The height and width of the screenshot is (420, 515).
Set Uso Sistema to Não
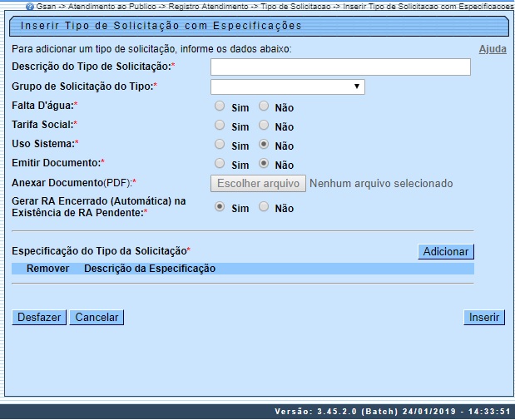click(x=264, y=145)
